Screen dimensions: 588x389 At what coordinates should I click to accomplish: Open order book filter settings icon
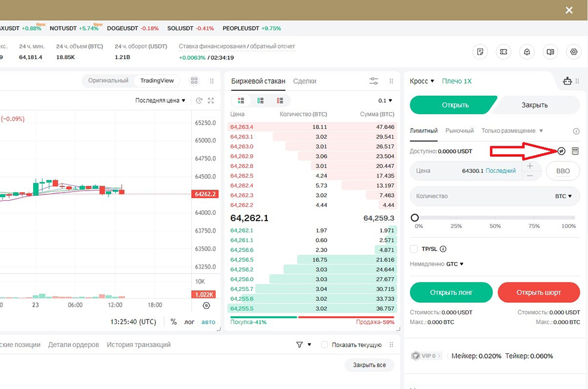[374, 81]
